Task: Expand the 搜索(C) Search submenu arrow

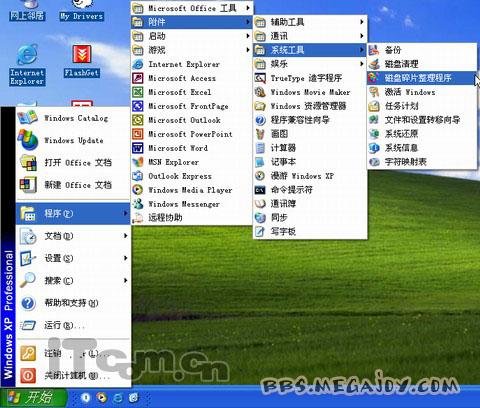Action: click(125, 280)
